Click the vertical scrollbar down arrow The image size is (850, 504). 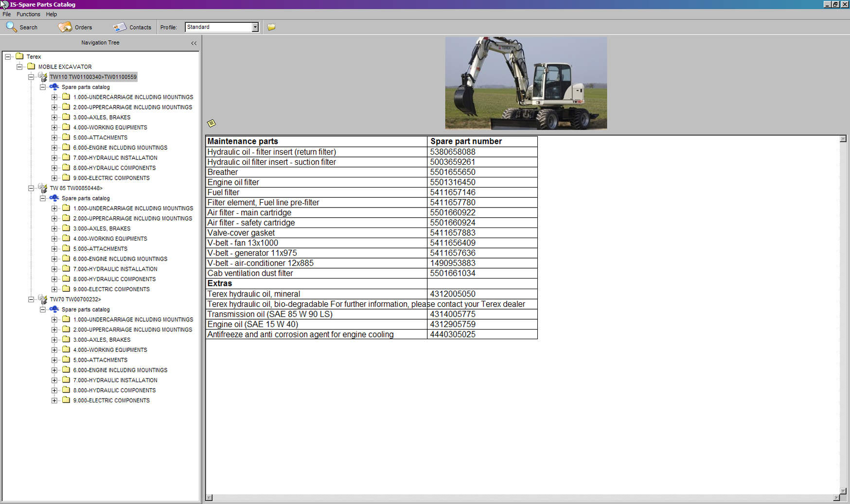(843, 491)
